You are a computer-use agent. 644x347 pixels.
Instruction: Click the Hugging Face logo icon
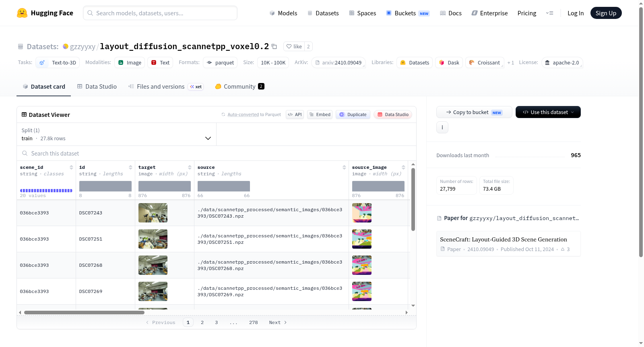pyautogui.click(x=22, y=13)
